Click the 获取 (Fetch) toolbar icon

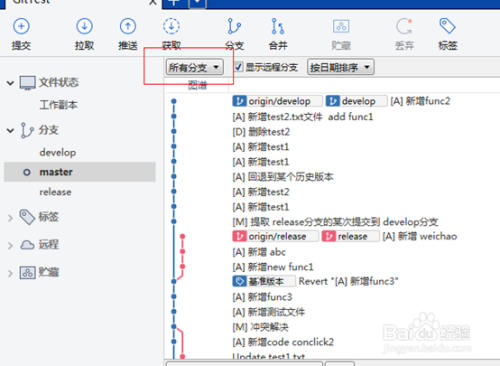point(171,26)
